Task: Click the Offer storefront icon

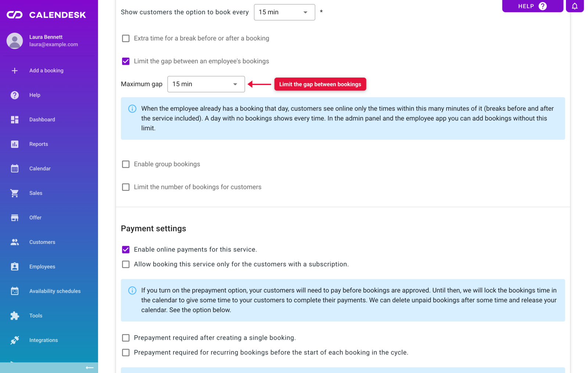Action: (15, 218)
